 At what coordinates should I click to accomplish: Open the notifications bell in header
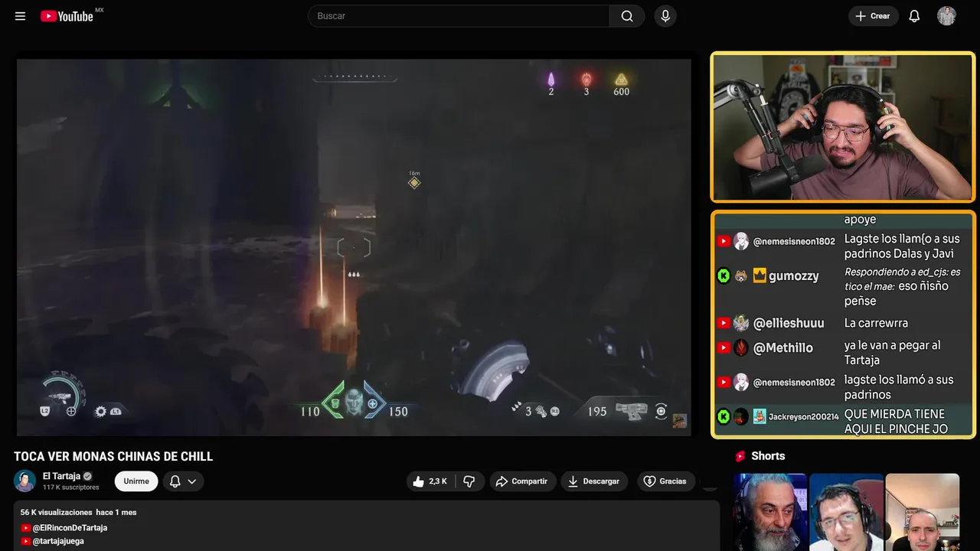tap(914, 16)
